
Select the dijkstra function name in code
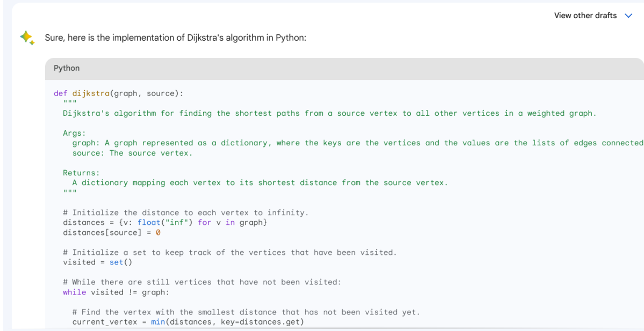coord(91,93)
